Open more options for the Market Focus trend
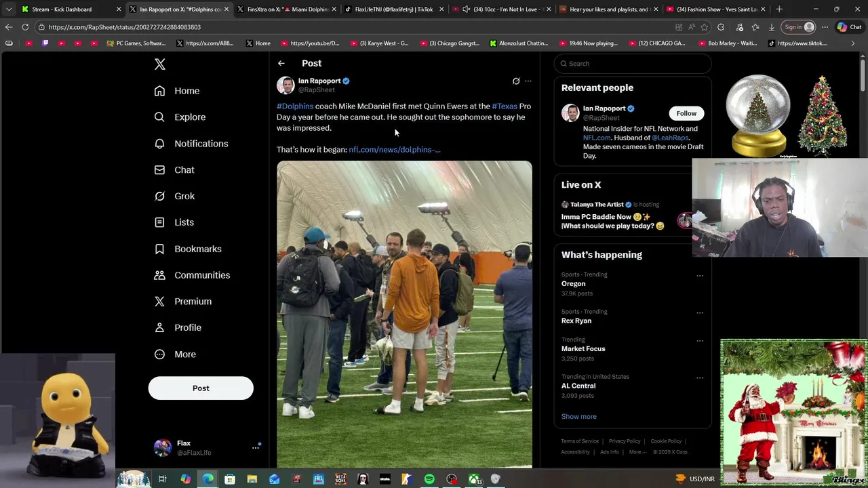868x488 pixels. pyautogui.click(x=700, y=341)
